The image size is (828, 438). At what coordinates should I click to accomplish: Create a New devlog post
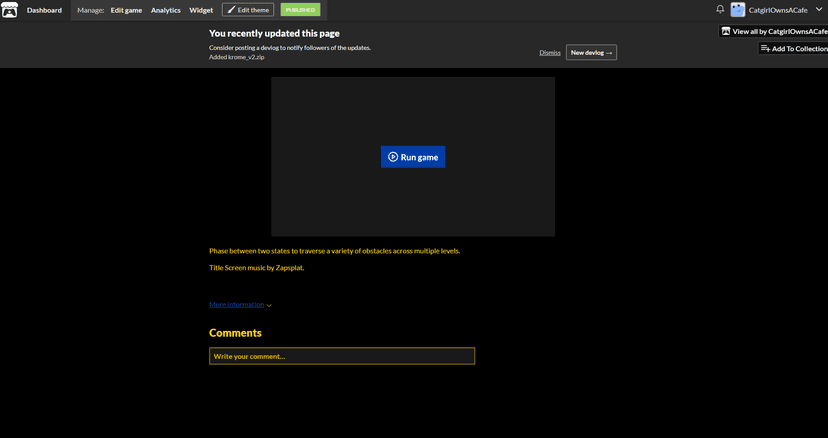pyautogui.click(x=591, y=52)
